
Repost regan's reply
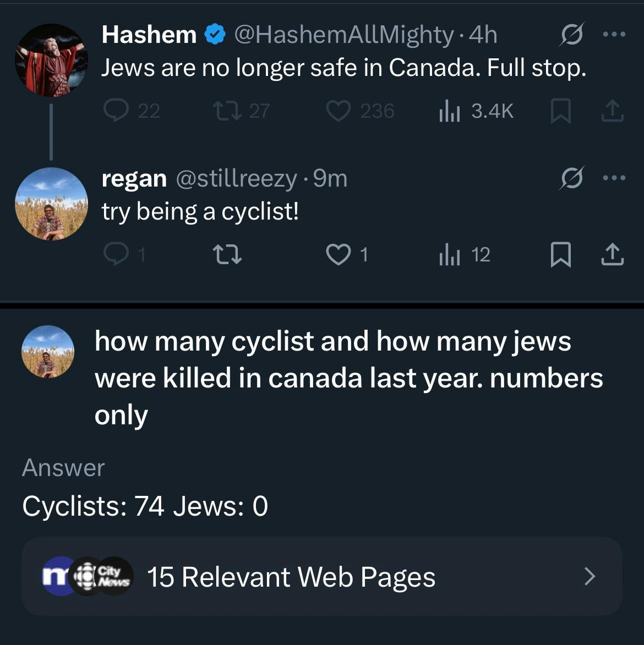coord(227,255)
